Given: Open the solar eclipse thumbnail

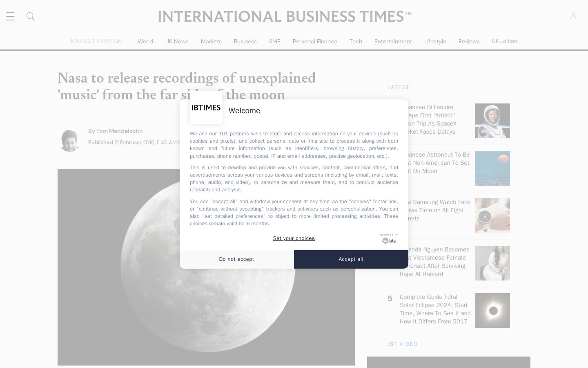Looking at the screenshot, I should [x=492, y=310].
